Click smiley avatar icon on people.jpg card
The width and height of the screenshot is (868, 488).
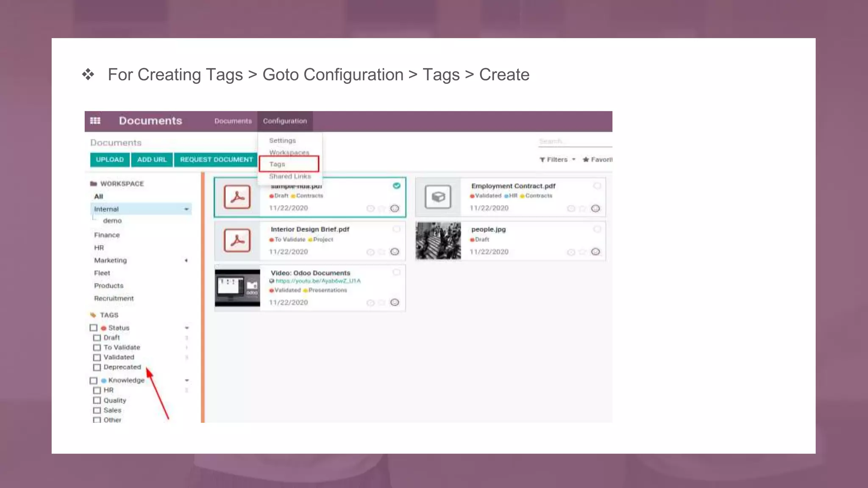pyautogui.click(x=595, y=252)
